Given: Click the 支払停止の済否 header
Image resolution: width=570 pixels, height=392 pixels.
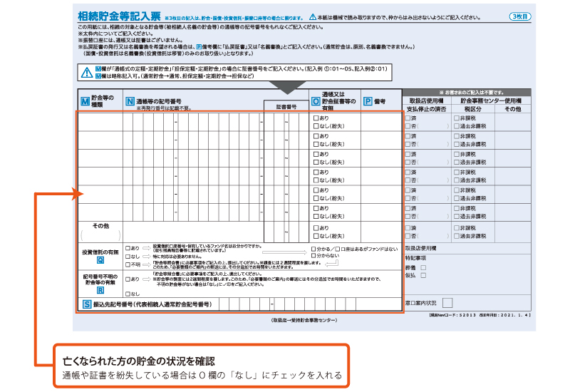Looking at the screenshot, I should (x=426, y=109).
